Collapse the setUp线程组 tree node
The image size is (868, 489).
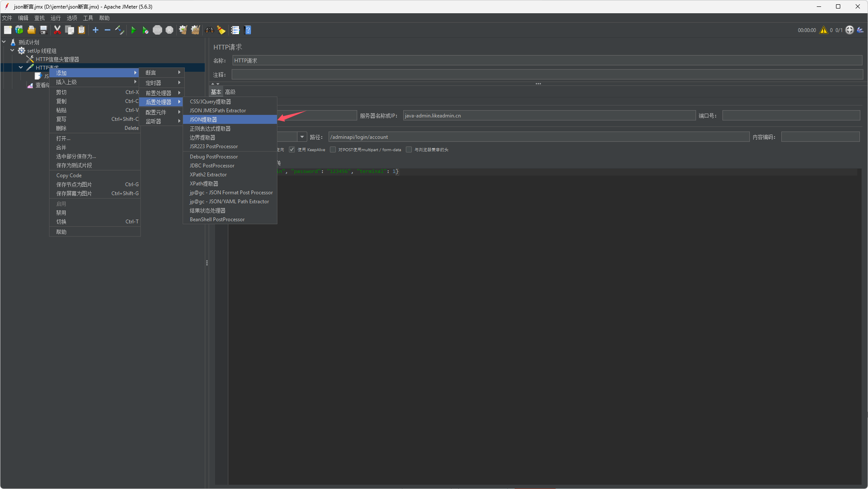pos(12,50)
